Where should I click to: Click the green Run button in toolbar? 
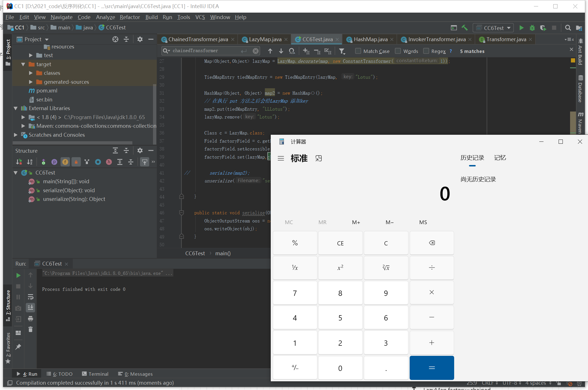pos(521,28)
